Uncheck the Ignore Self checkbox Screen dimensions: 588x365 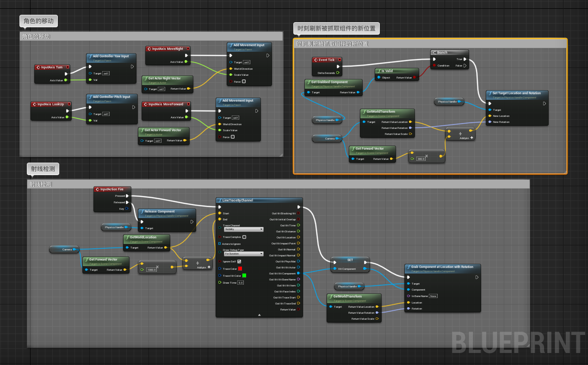(x=239, y=262)
